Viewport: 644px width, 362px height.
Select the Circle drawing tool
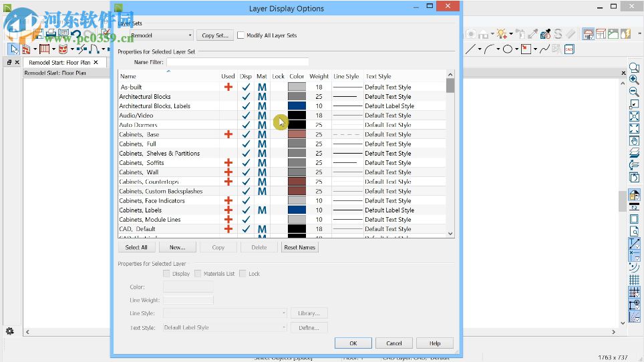click(x=508, y=49)
